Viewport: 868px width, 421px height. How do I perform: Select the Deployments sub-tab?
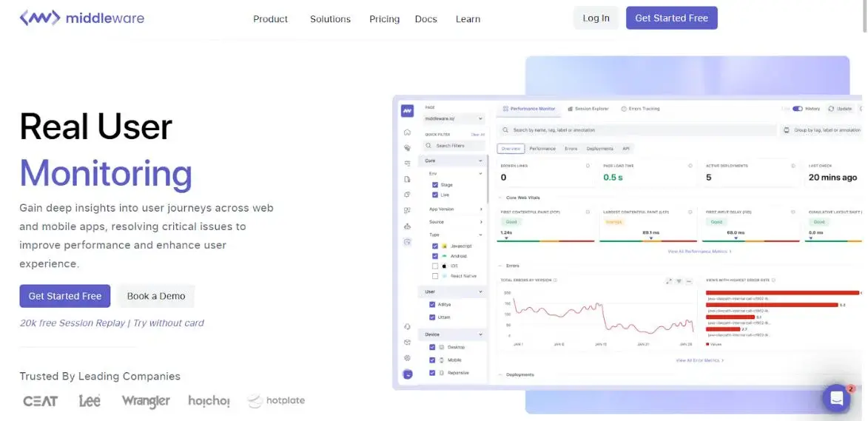[600, 149]
